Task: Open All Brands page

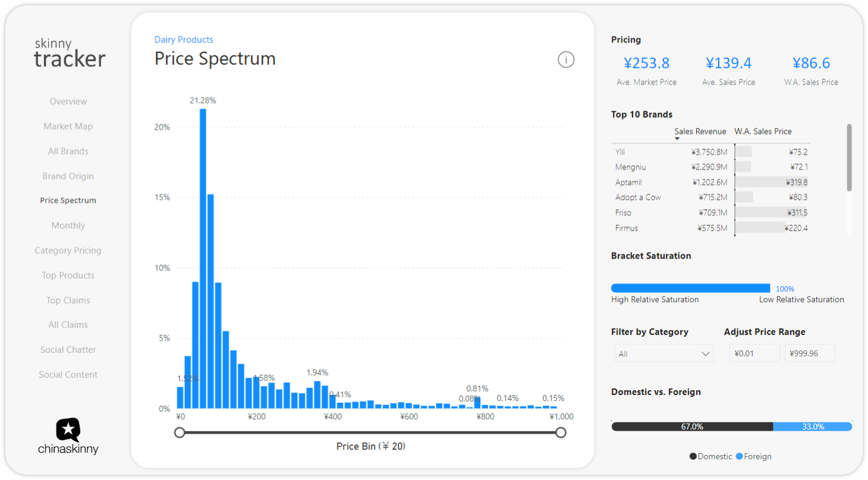Action: [x=68, y=151]
